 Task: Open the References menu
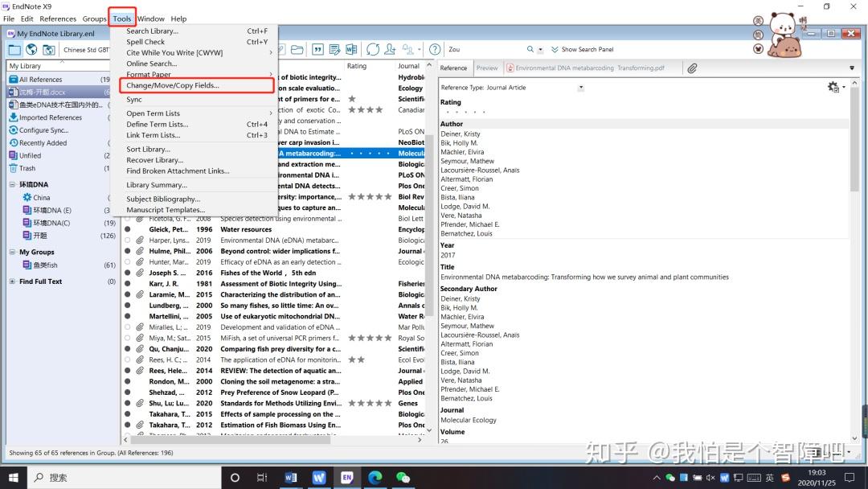[x=58, y=18]
